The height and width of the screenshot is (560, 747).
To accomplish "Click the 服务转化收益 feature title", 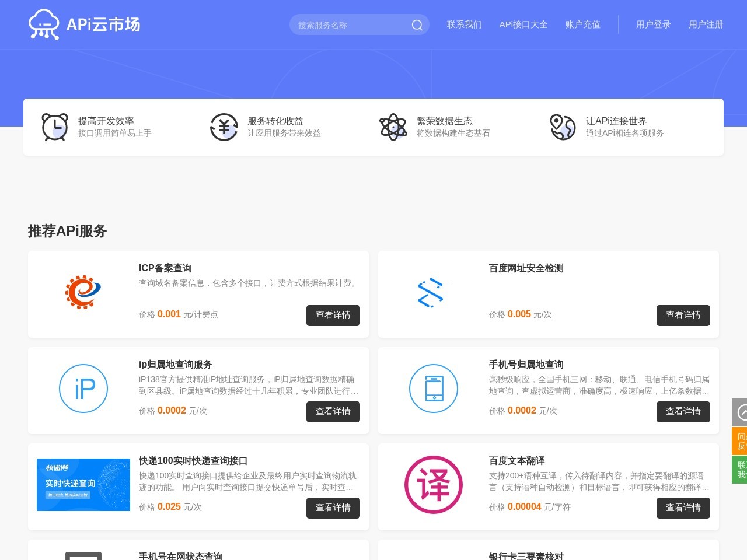I will click(x=275, y=121).
